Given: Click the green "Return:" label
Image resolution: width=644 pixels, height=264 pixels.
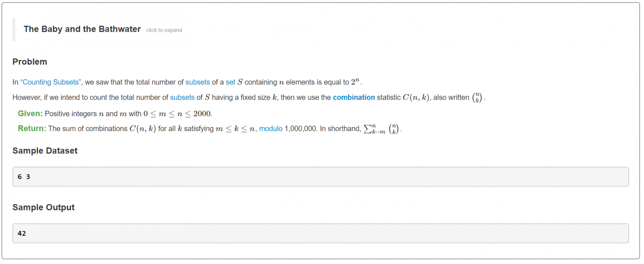Looking at the screenshot, I should [x=32, y=129].
